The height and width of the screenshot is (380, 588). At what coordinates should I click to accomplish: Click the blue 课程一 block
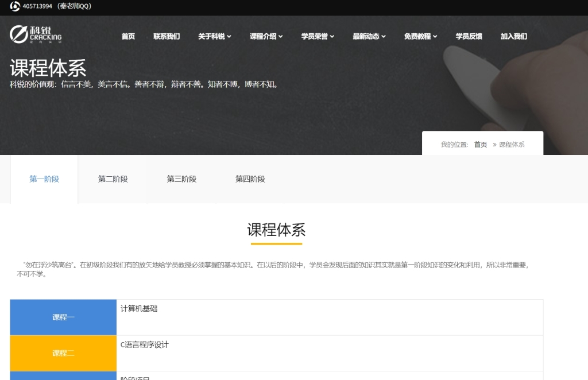click(63, 317)
